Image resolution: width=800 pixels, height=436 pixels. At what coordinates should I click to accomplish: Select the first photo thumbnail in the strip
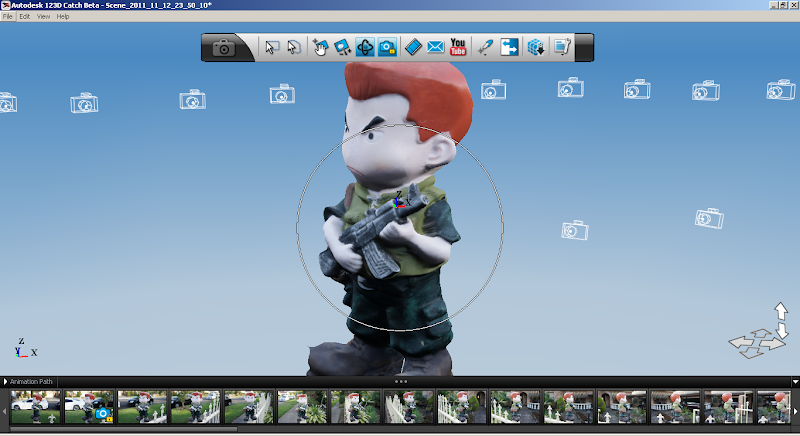(x=35, y=406)
